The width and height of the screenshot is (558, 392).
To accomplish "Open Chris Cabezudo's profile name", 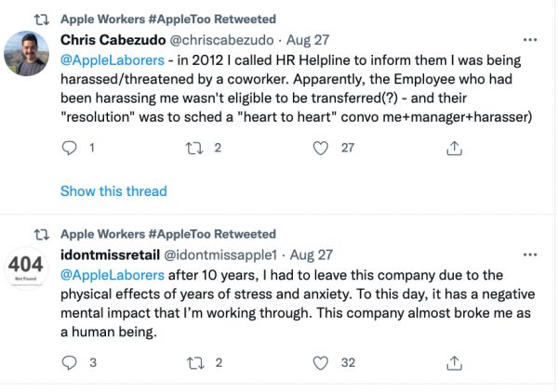I will (x=117, y=40).
